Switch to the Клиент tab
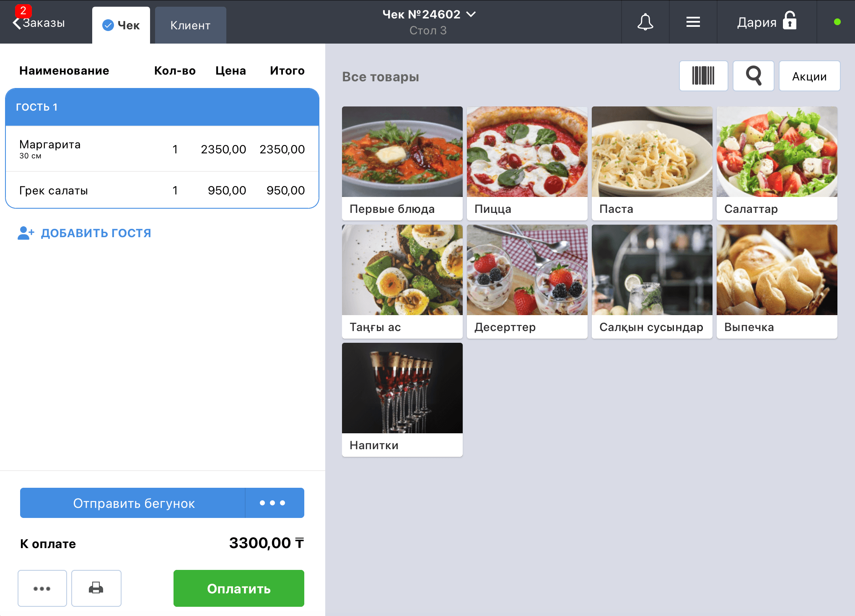This screenshot has width=855, height=616. pos(190,25)
